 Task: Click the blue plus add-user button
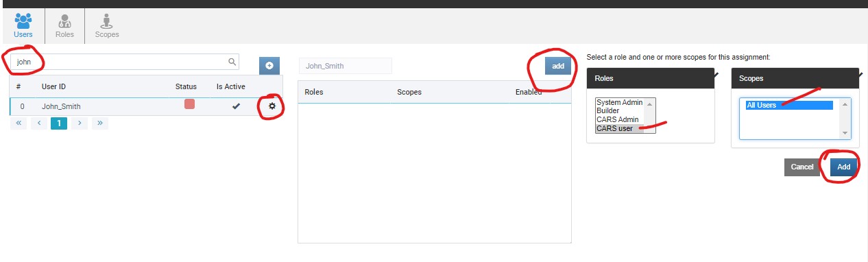(269, 65)
